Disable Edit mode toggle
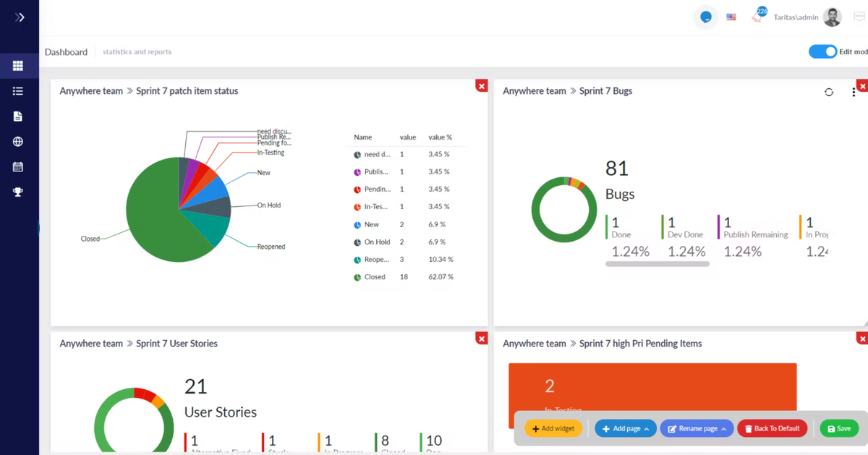This screenshot has width=868, height=455. pos(823,51)
